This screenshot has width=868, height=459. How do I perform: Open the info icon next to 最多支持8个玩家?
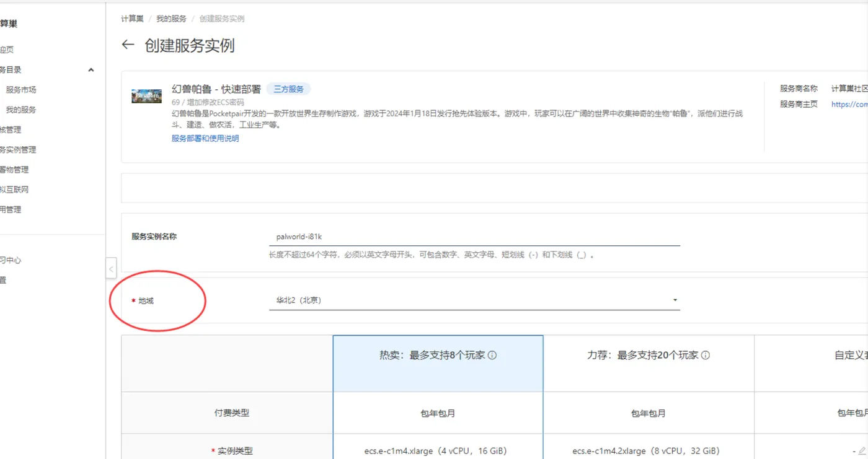492,356
